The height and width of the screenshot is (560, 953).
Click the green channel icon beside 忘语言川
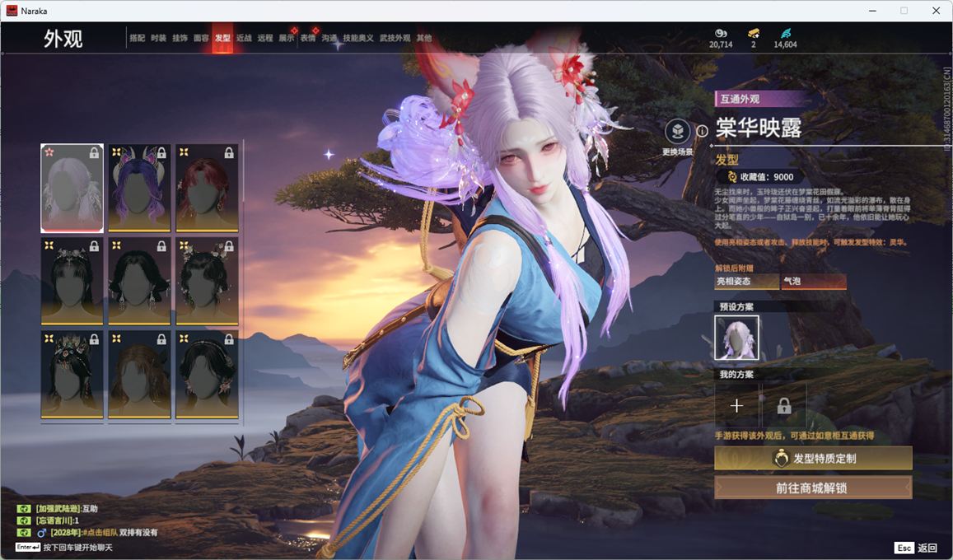coord(24,520)
